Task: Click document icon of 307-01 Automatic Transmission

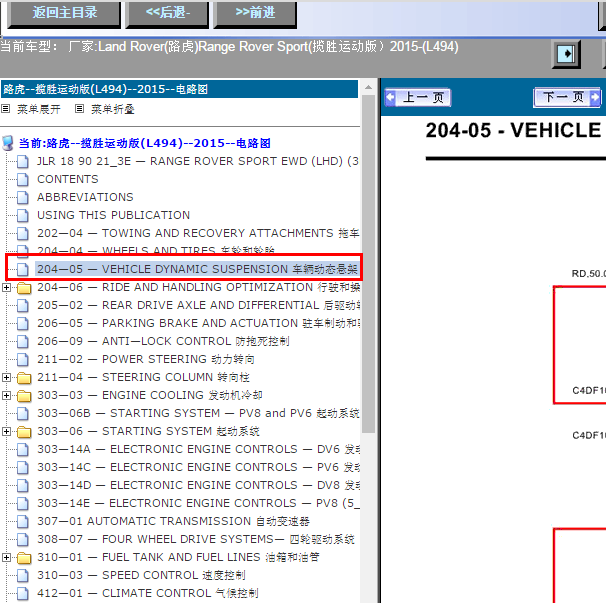Action: (x=23, y=522)
